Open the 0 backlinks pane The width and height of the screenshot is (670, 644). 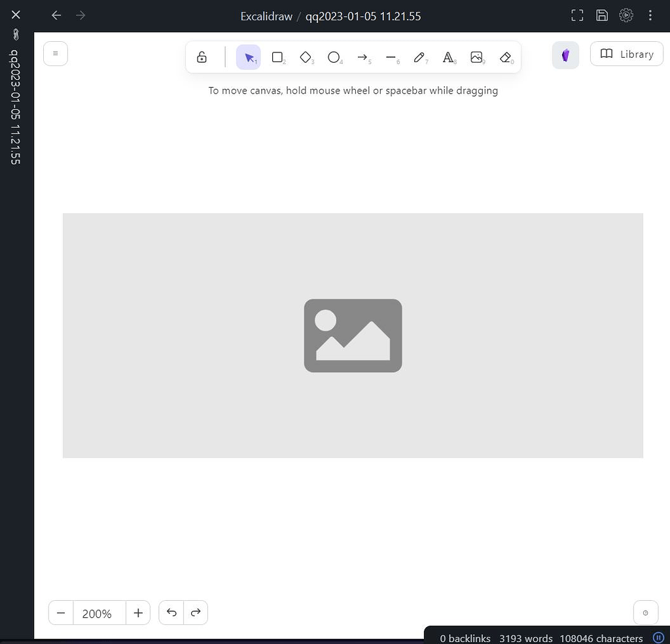(x=465, y=637)
